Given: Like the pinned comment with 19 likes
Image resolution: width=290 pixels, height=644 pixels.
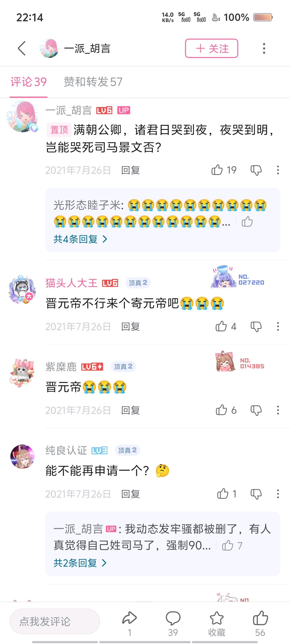Looking at the screenshot, I should coord(217,170).
